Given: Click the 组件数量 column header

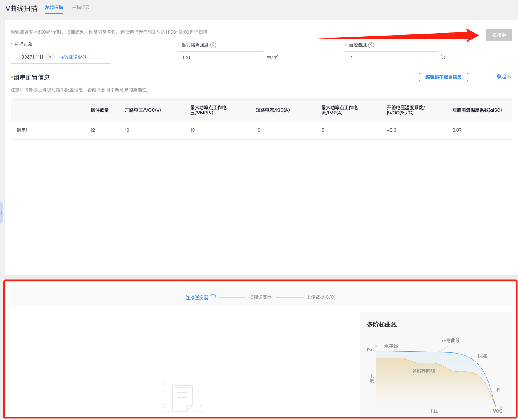Looking at the screenshot, I should pyautogui.click(x=100, y=110).
